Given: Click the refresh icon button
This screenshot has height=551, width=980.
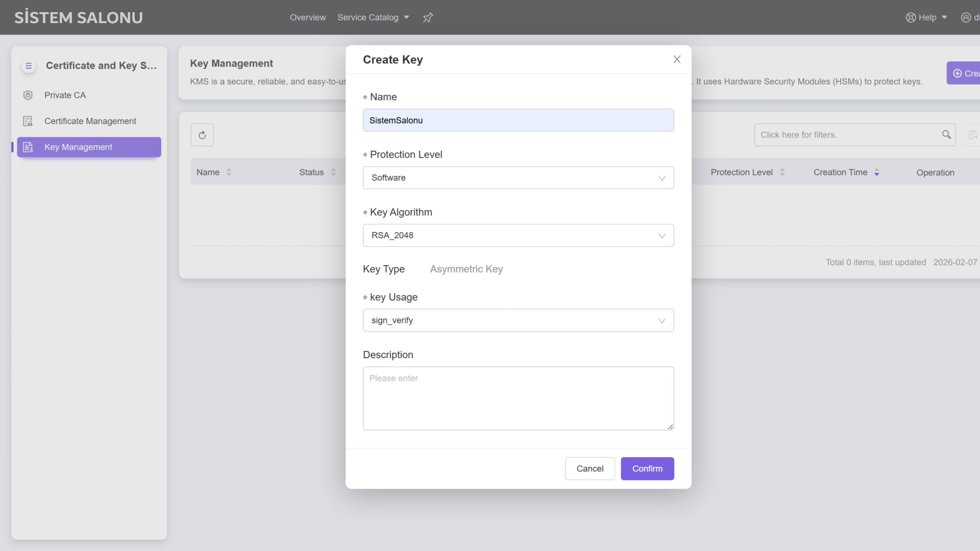Looking at the screenshot, I should 202,135.
